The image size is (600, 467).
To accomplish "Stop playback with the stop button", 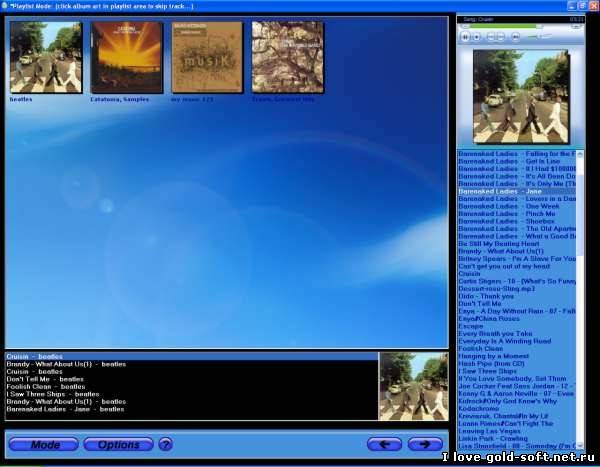I will pos(476,37).
